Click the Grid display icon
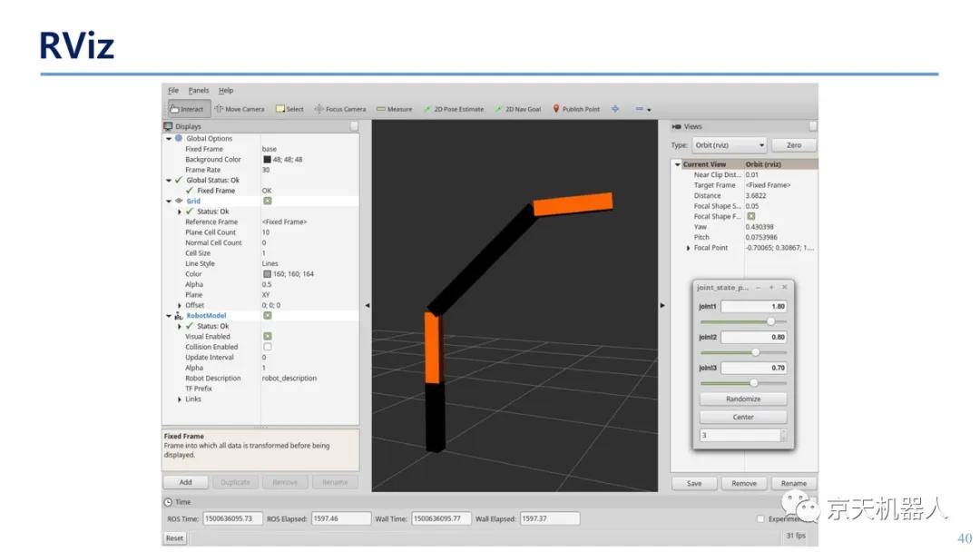Image resolution: width=980 pixels, height=552 pixels. [179, 201]
